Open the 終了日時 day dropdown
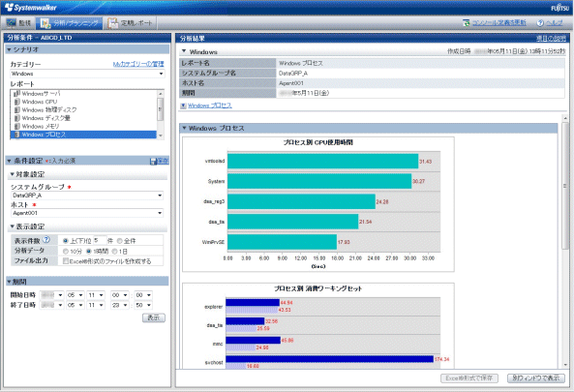Viewport: 574px width, 392px height. tap(96, 305)
